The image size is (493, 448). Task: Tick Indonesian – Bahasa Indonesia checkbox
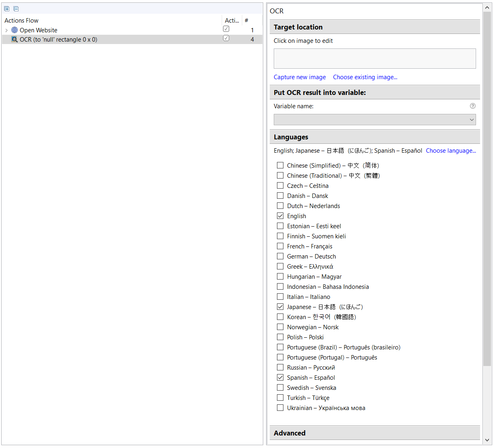[x=280, y=286]
